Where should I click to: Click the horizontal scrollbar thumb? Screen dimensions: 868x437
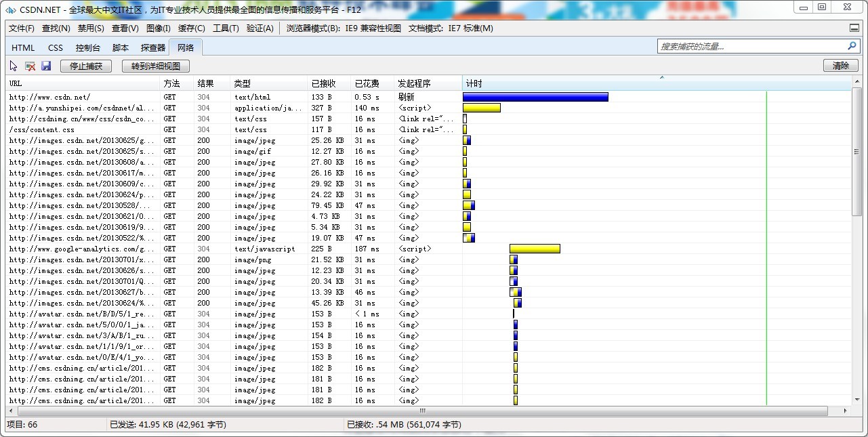[x=423, y=411]
